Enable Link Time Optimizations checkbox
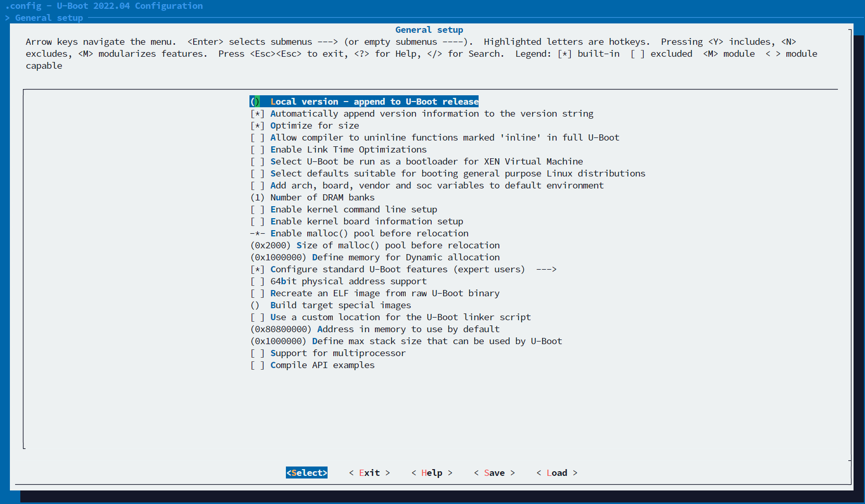This screenshot has width=865, height=504. (x=339, y=149)
